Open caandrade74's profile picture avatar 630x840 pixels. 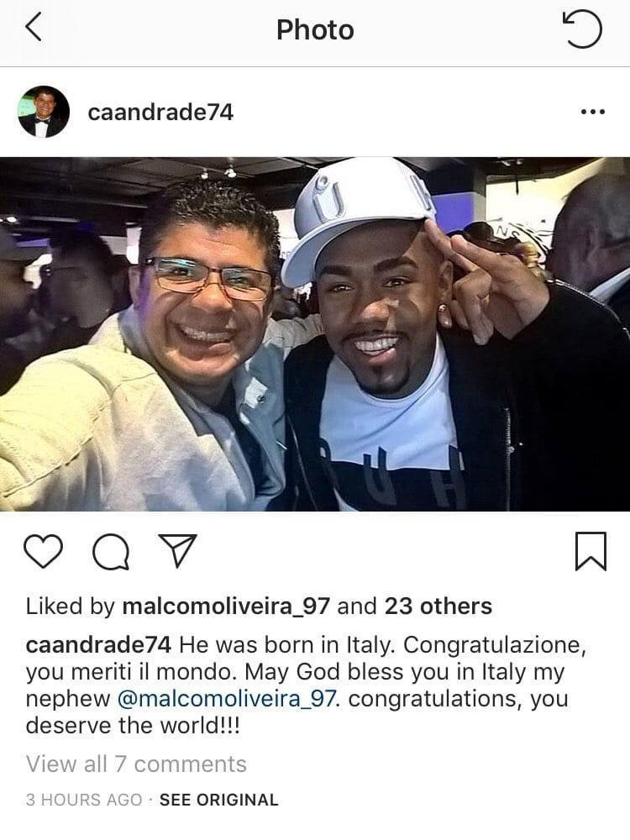pyautogui.click(x=44, y=112)
